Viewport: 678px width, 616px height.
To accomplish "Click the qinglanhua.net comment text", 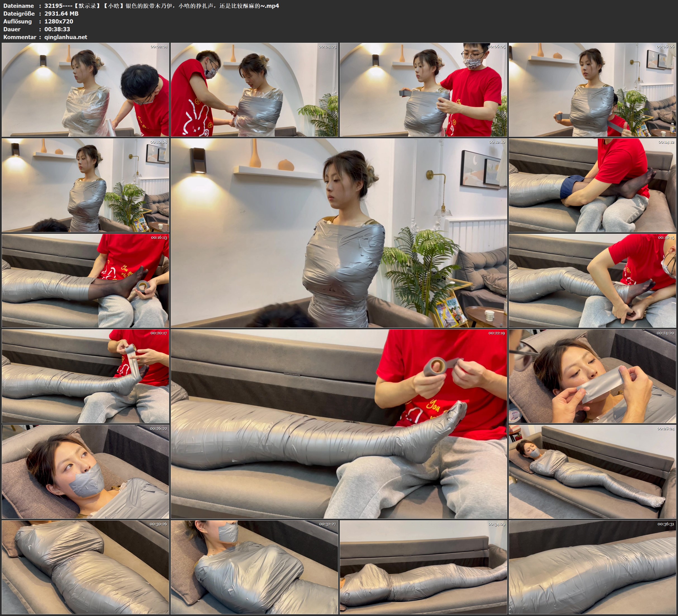I will tap(66, 37).
